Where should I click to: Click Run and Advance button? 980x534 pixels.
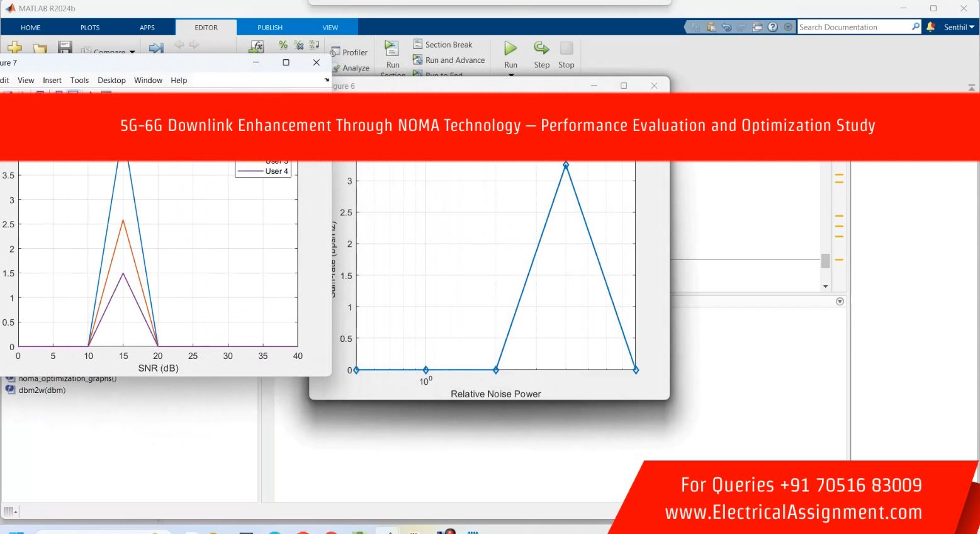(449, 60)
